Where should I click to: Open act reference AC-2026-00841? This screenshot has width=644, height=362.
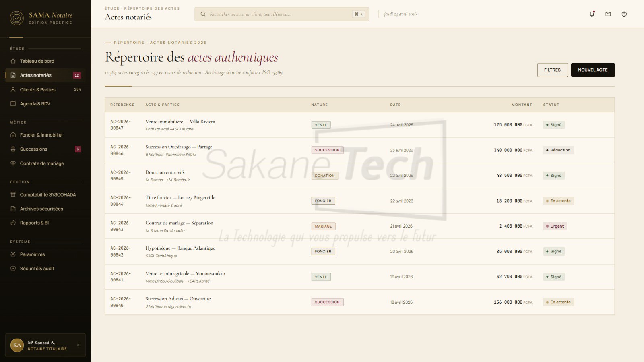tap(120, 277)
